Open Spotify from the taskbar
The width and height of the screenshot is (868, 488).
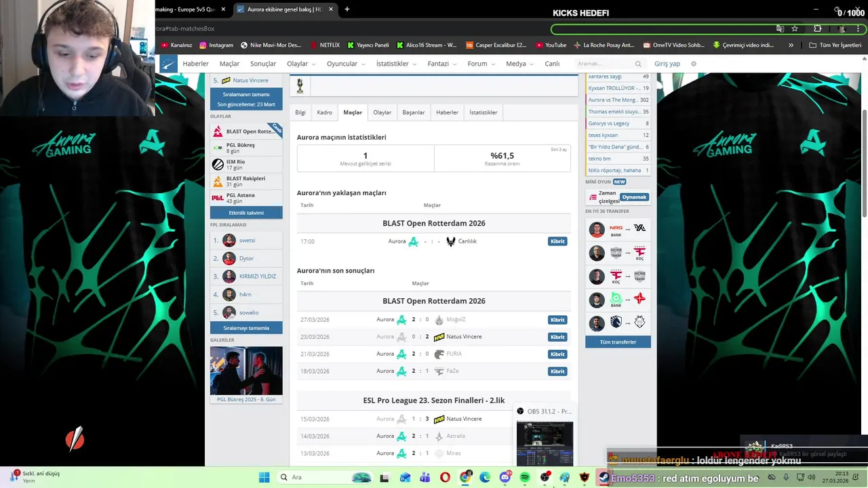[x=525, y=477]
